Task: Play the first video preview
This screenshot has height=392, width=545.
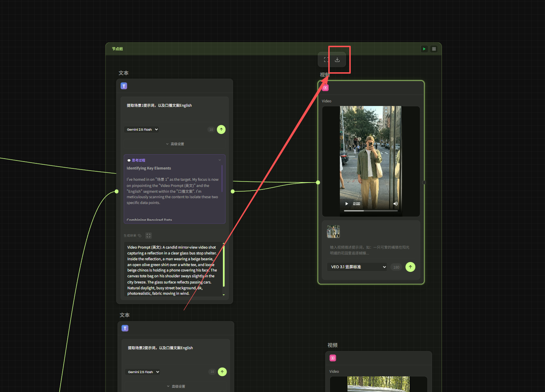Action: coord(347,204)
